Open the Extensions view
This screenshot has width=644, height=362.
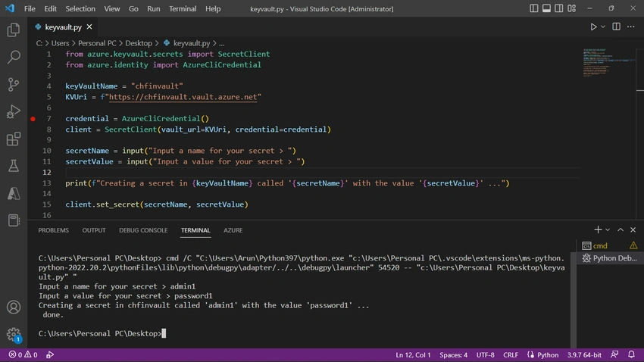[x=14, y=139]
